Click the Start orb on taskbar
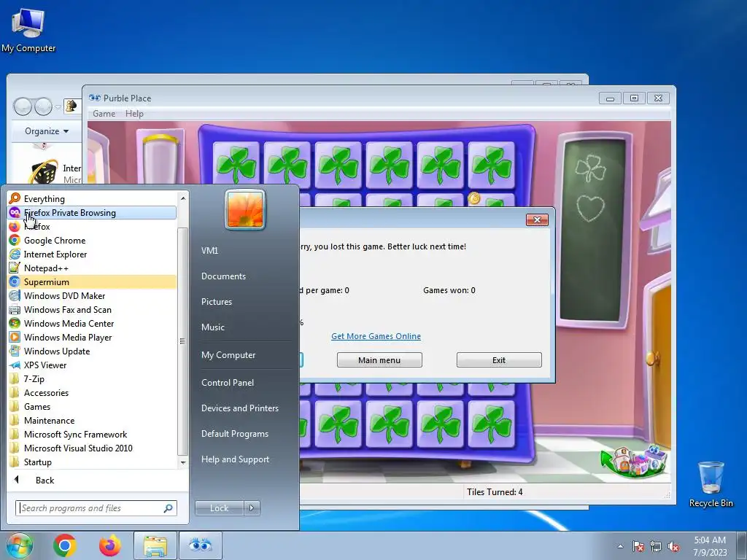747x560 pixels. pyautogui.click(x=20, y=545)
